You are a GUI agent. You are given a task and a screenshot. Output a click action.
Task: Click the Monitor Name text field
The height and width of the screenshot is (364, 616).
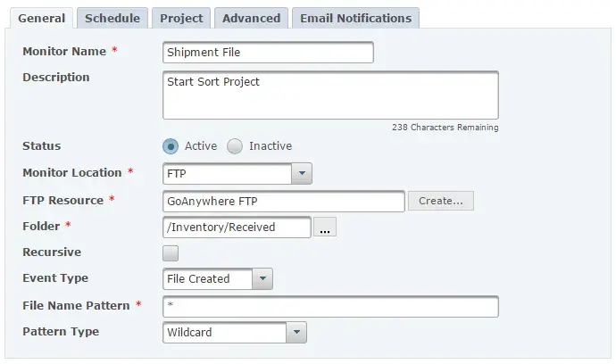tap(268, 53)
